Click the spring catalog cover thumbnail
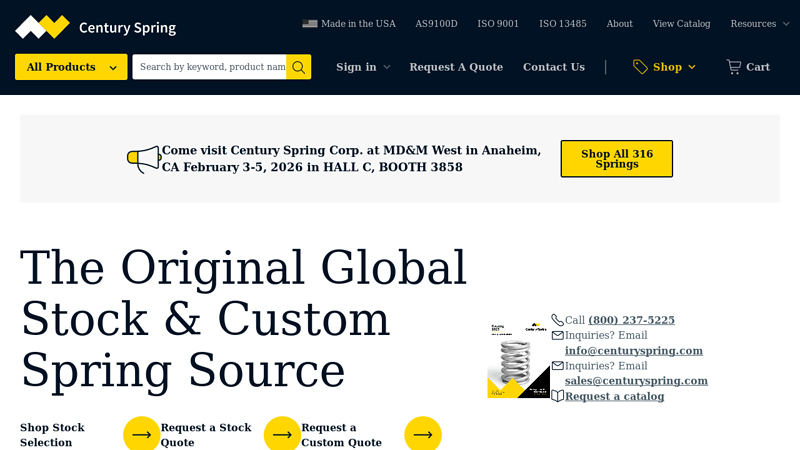Screen dimensions: 800x450 (x=518, y=360)
